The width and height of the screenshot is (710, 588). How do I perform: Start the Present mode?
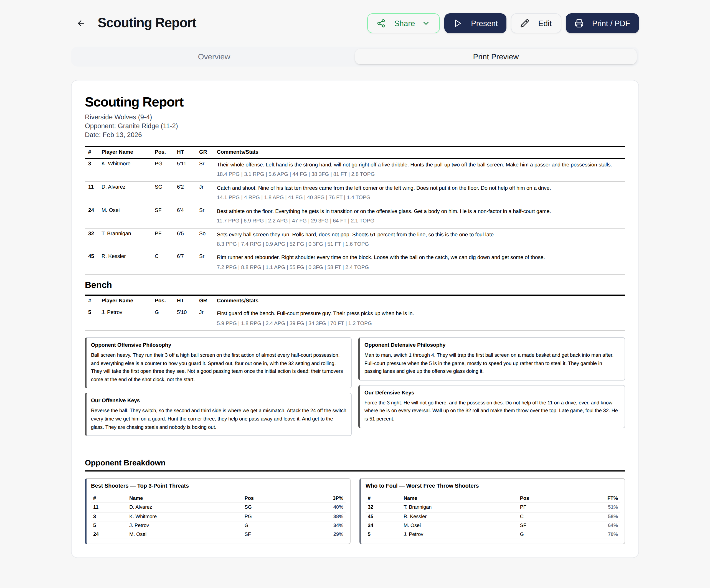(475, 23)
